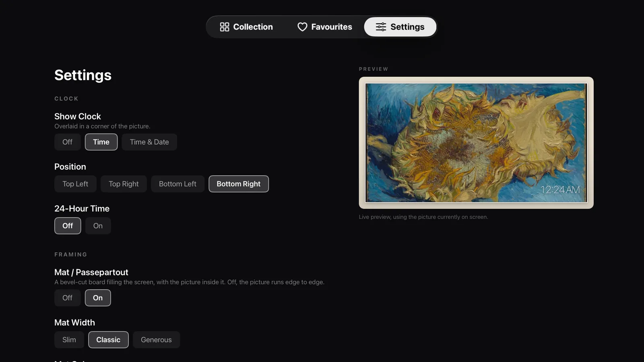This screenshot has width=644, height=362.
Task: Disable 24-Hour Time with Off
Action: (68, 226)
